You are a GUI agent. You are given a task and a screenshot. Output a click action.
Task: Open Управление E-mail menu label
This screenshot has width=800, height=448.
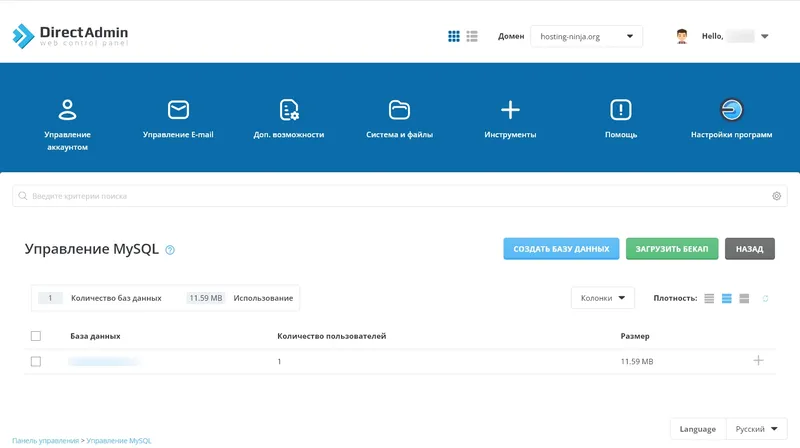[178, 135]
